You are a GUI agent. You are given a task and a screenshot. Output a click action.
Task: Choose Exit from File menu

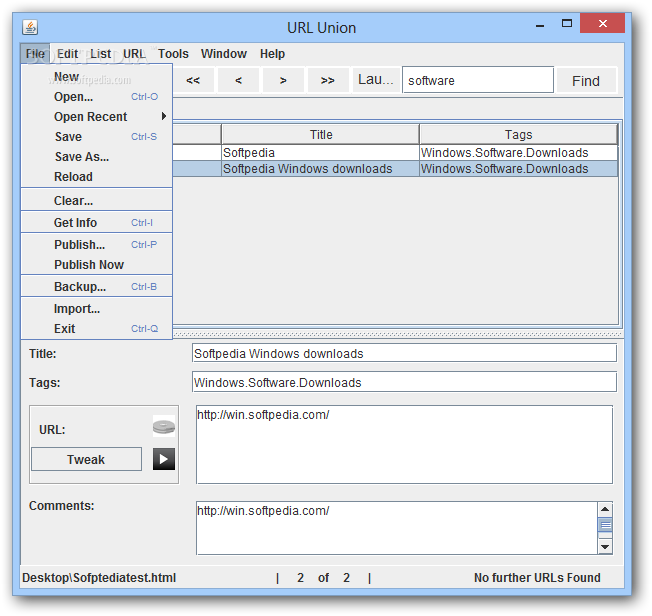[96, 329]
